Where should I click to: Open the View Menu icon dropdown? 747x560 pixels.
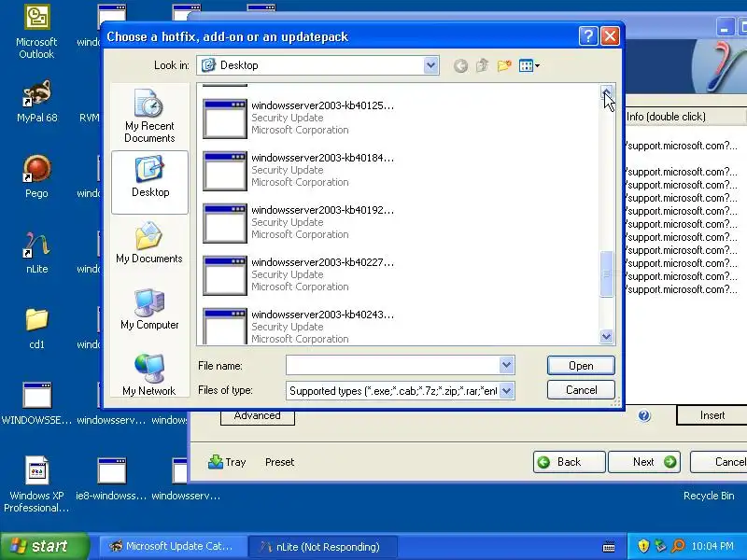pyautogui.click(x=529, y=65)
